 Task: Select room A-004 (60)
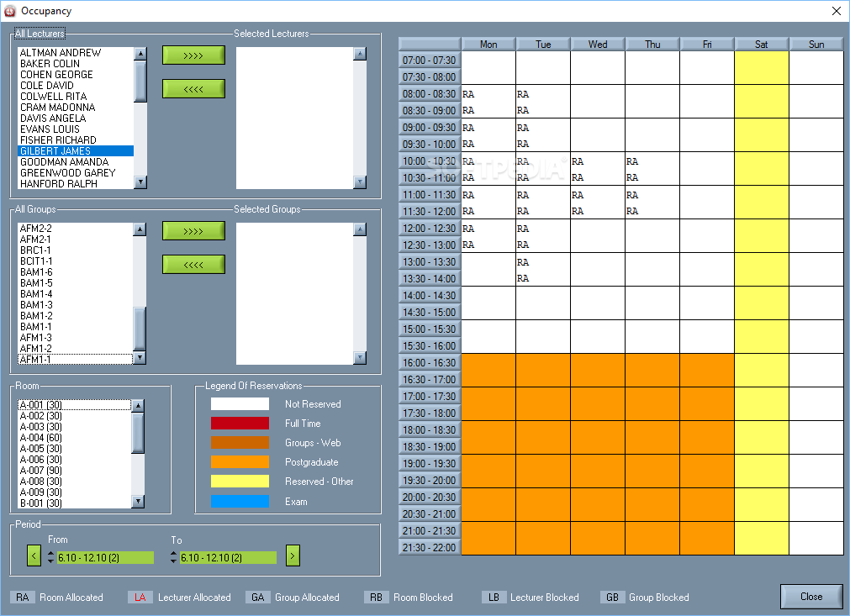pyautogui.click(x=74, y=437)
